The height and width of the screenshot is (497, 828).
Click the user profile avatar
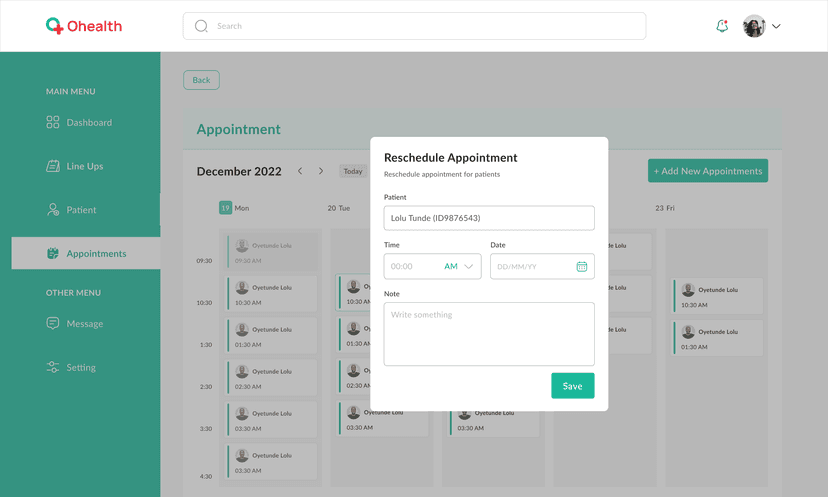coord(754,26)
